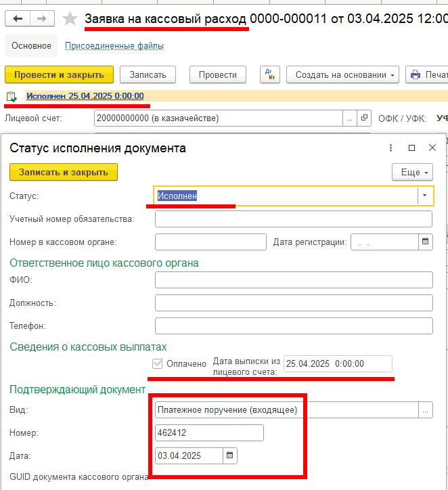Click the forward navigation arrow
This screenshot has height=490, width=448.
tap(41, 19)
